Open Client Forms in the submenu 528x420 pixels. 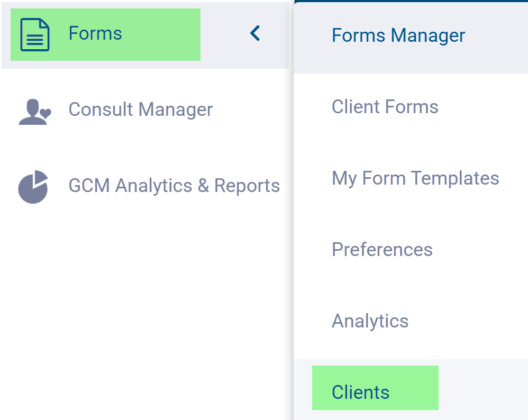click(x=385, y=107)
